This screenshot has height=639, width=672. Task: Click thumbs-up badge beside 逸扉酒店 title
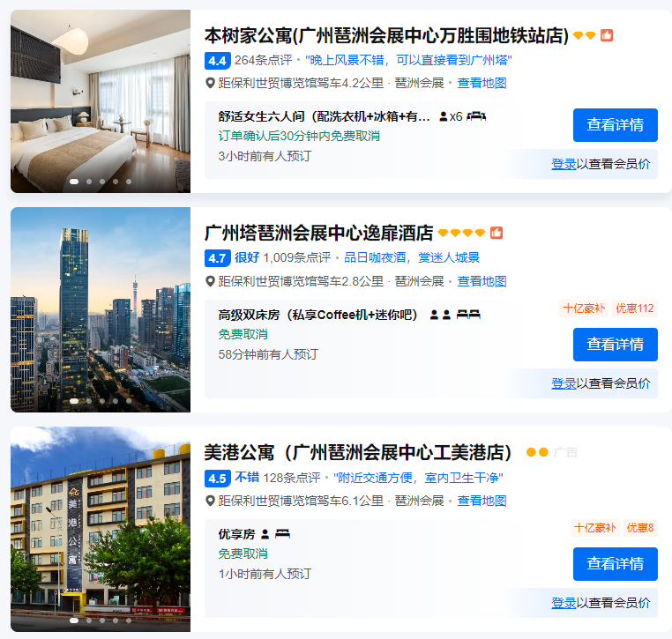(x=497, y=233)
